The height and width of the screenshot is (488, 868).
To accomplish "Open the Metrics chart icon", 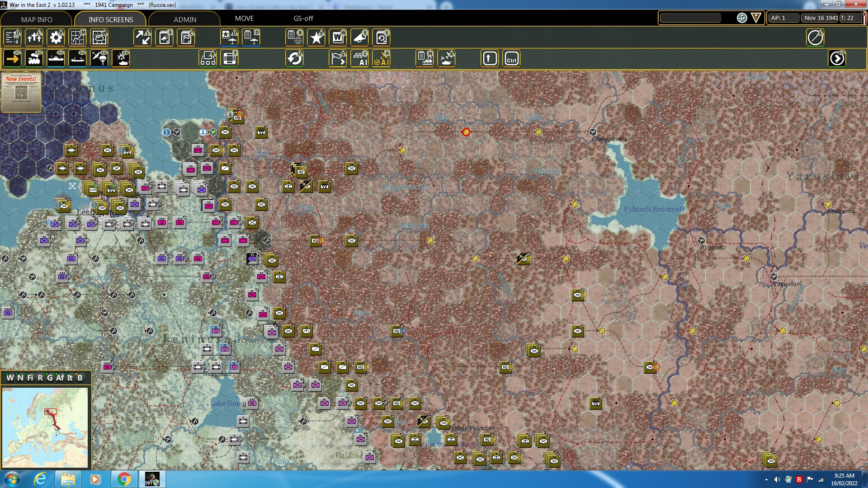I will click(77, 38).
